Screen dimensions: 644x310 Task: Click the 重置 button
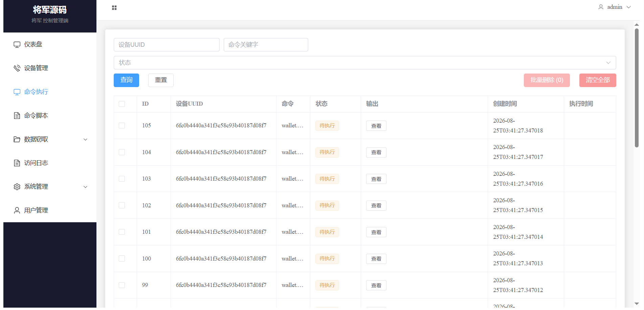(x=161, y=80)
